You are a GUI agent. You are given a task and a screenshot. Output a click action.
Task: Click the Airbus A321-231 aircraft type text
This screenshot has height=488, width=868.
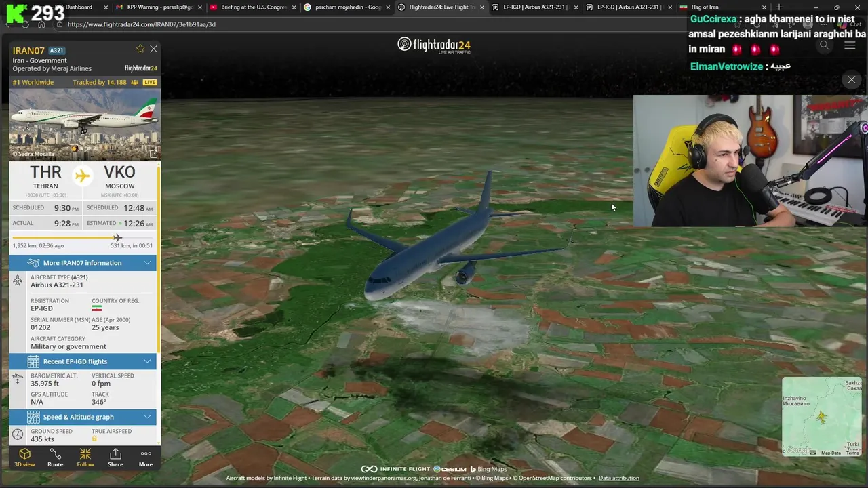pyautogui.click(x=57, y=285)
